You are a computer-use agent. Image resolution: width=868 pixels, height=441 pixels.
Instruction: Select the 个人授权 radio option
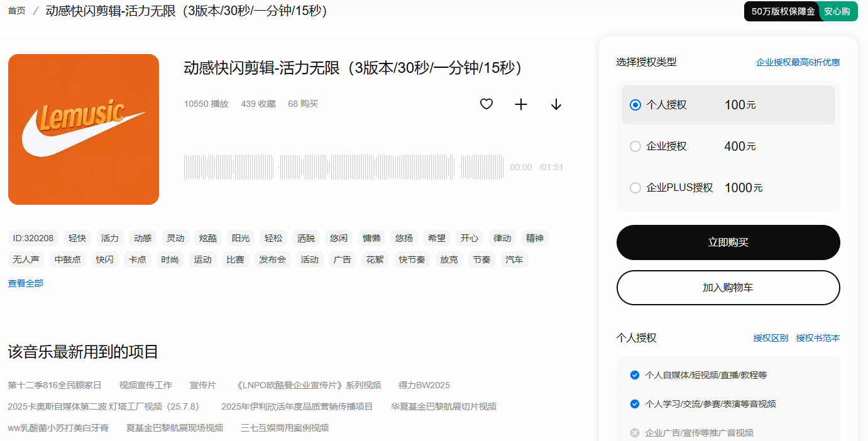[x=635, y=105]
